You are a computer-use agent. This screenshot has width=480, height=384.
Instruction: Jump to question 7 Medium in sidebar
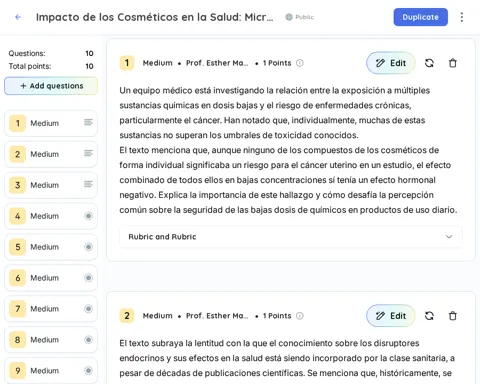(x=51, y=309)
